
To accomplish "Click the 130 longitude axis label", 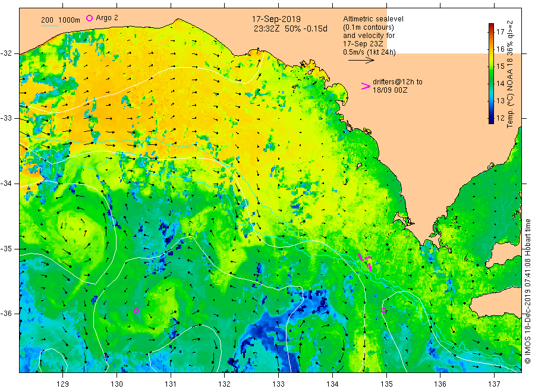I will [x=117, y=384].
